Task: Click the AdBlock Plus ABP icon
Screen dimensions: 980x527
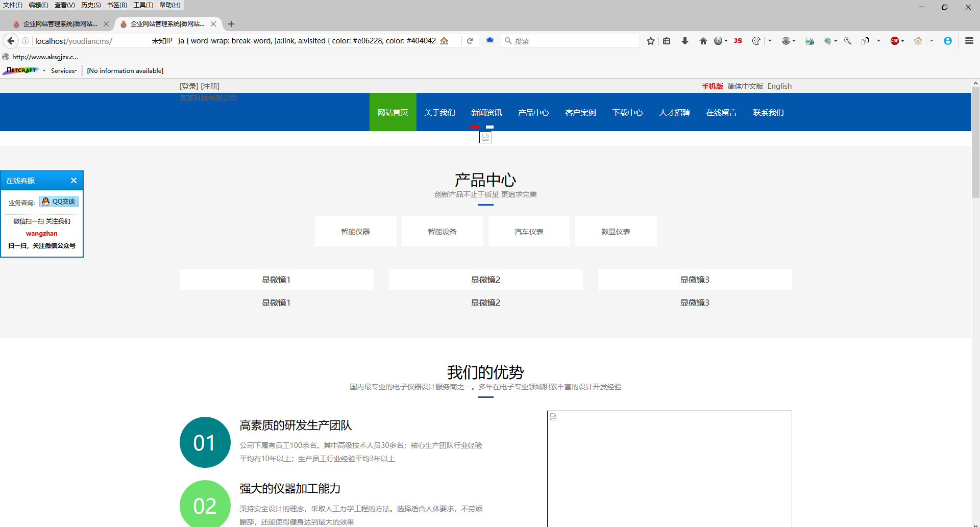Action: click(x=894, y=41)
